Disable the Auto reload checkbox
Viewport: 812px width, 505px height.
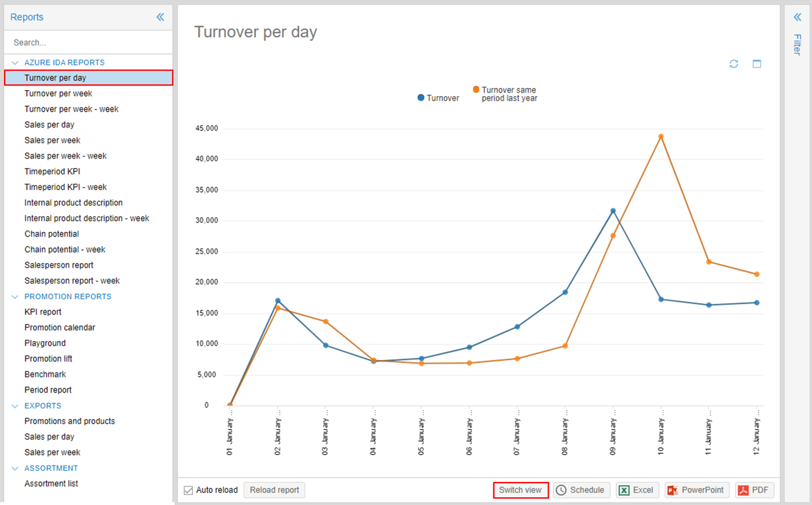click(188, 490)
